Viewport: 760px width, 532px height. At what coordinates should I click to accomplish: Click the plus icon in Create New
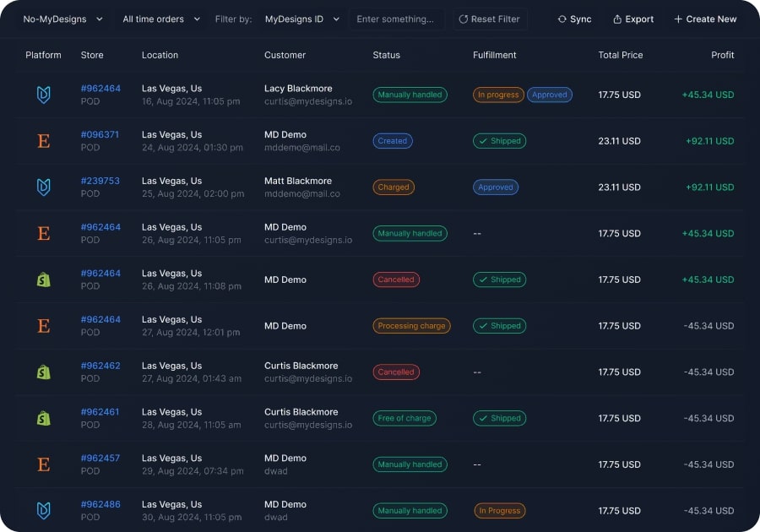pyautogui.click(x=680, y=19)
